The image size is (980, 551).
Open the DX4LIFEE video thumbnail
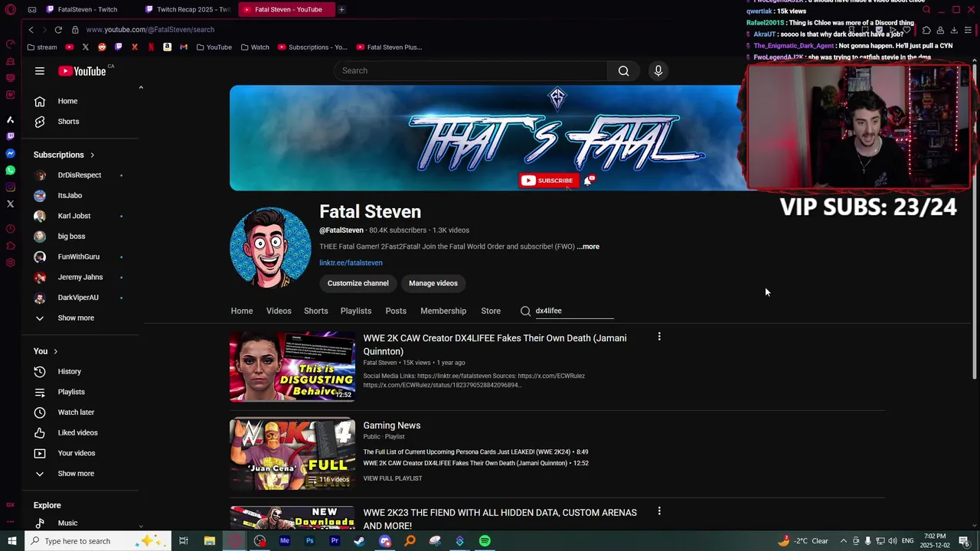tap(292, 367)
